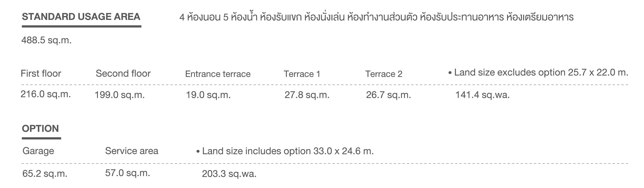The width and height of the screenshot is (644, 188).
Task: Select the 141.4 sq.wa. land size value
Action: click(483, 95)
